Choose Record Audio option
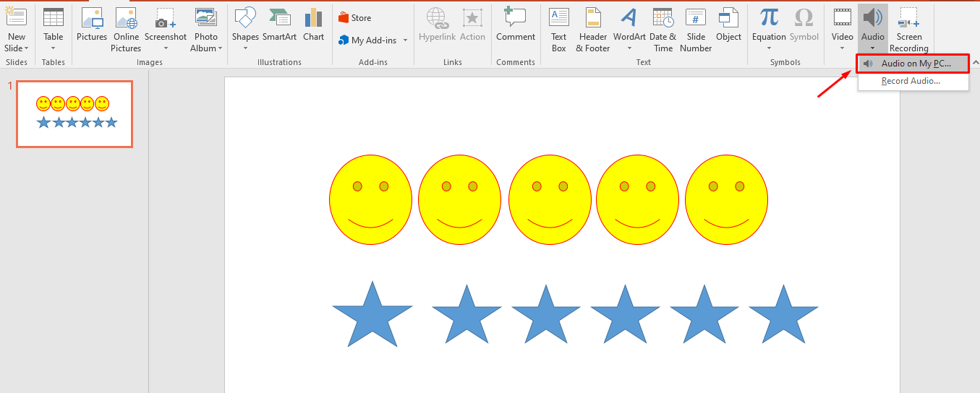The width and height of the screenshot is (980, 393). pos(913,81)
